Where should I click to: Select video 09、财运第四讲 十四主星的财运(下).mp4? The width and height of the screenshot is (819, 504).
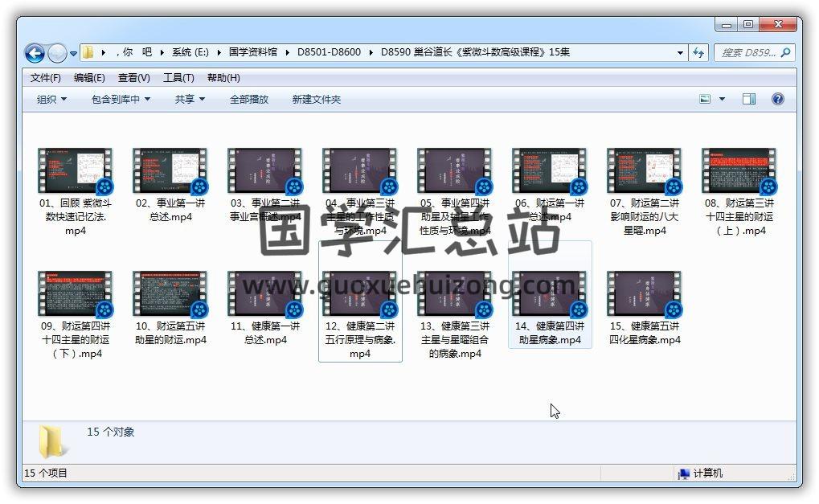[x=76, y=315]
